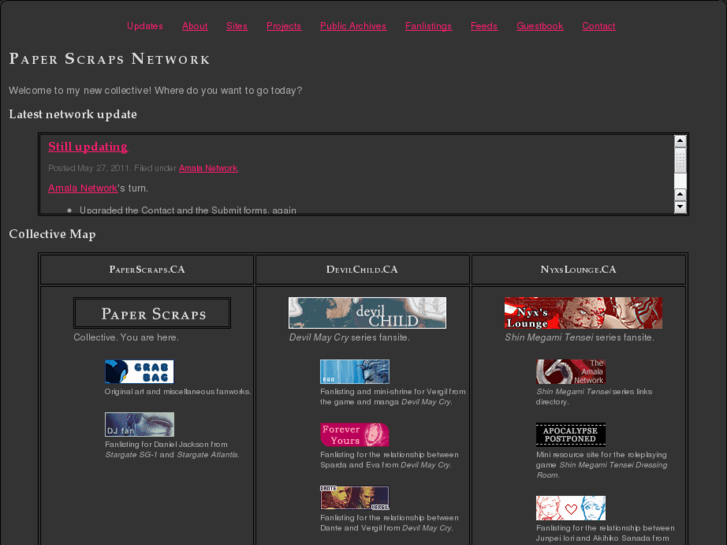Image resolution: width=727 pixels, height=545 pixels.
Task: Click the PaperScraps.CA column header
Action: tap(147, 269)
